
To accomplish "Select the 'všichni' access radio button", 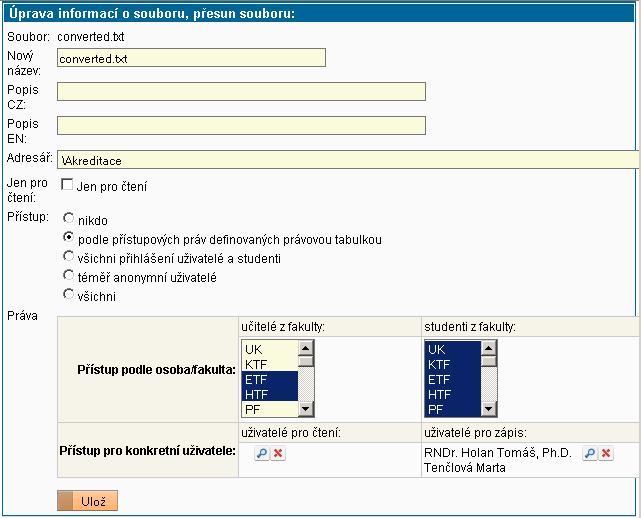I will 68,295.
